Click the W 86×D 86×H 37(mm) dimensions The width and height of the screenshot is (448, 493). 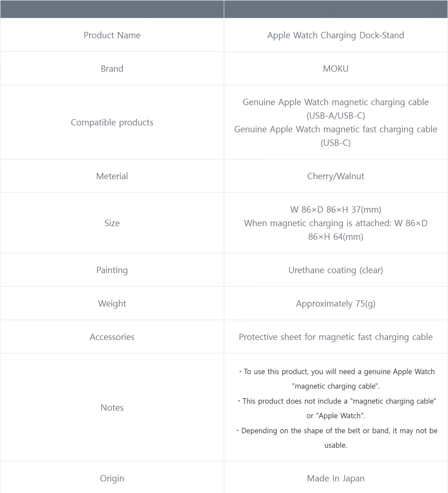point(336,210)
